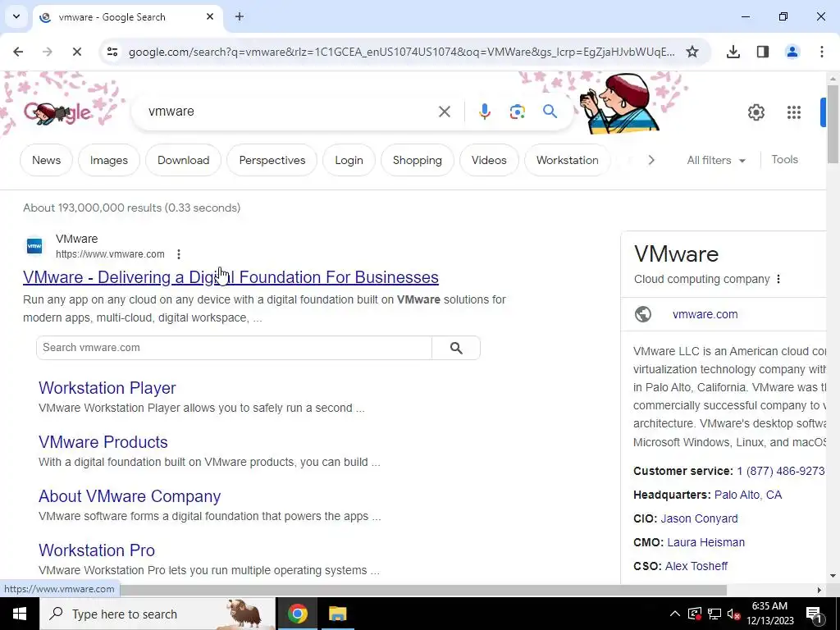
Task: Toggle Chrome side panel
Action: [762, 52]
